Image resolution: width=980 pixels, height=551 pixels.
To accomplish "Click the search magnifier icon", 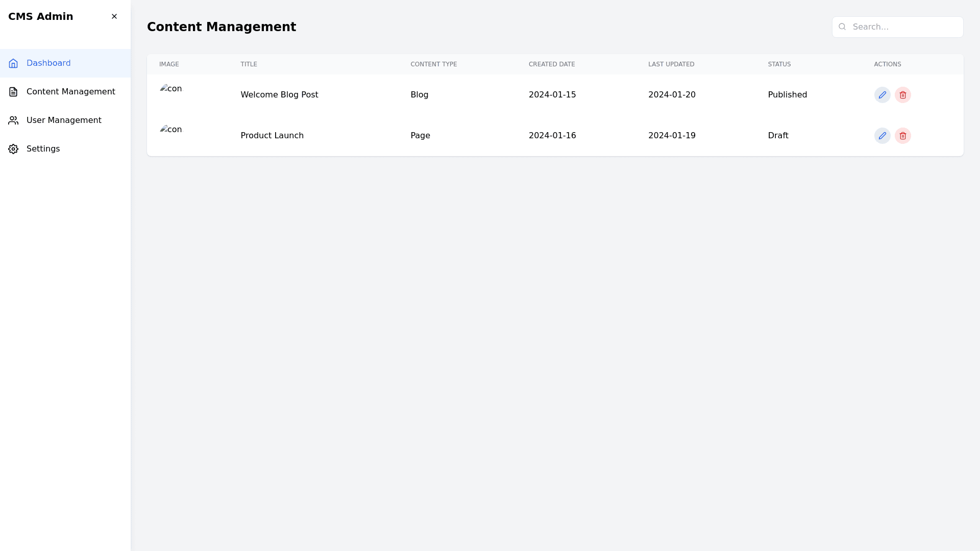I will point(842,27).
